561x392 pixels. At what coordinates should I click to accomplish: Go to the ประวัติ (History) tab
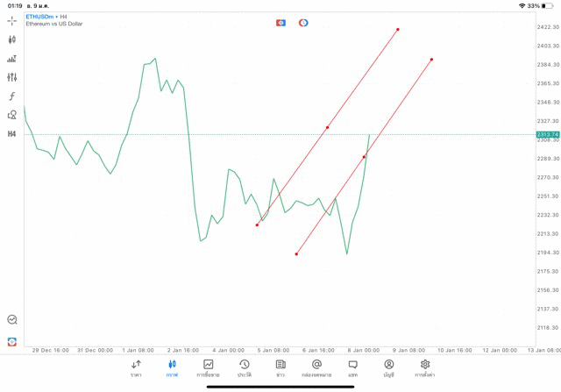[x=245, y=368]
